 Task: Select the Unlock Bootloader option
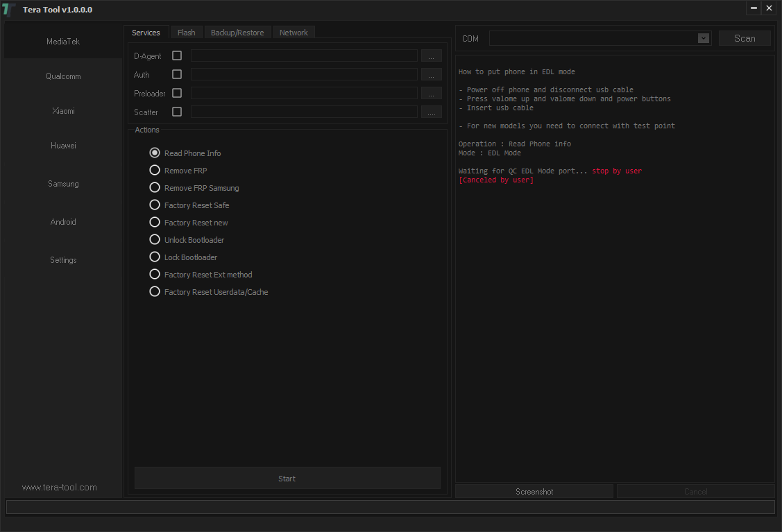click(154, 239)
